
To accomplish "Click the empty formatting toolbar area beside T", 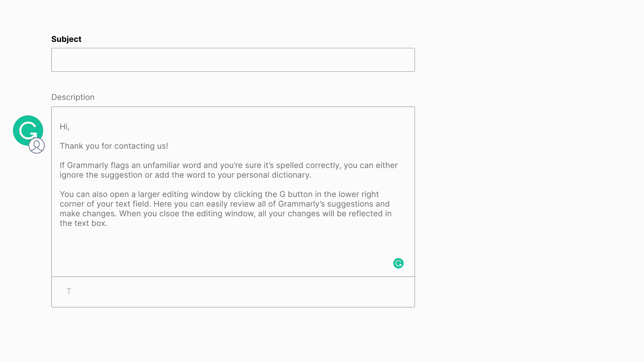I will click(x=235, y=292).
